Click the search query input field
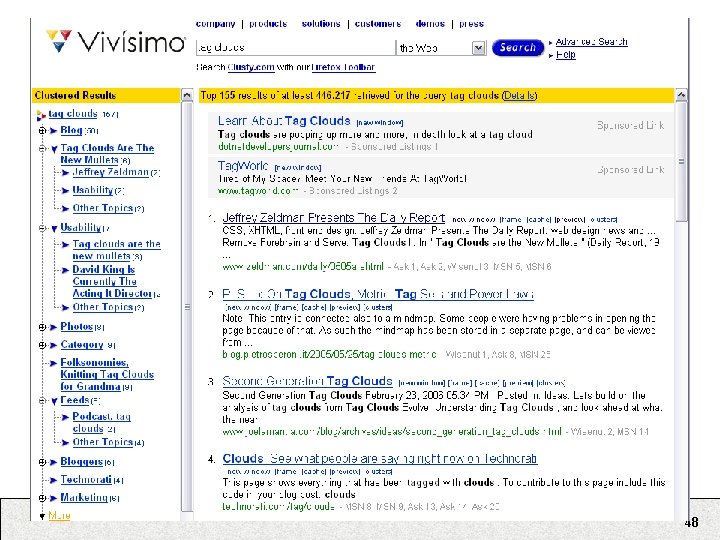Image resolution: width=720 pixels, height=540 pixels. pyautogui.click(x=295, y=48)
